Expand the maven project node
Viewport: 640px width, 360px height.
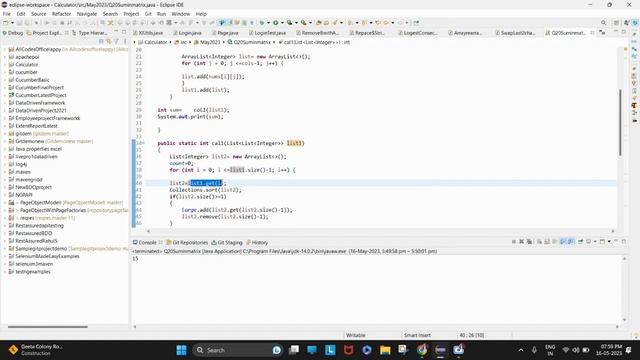point(5,172)
